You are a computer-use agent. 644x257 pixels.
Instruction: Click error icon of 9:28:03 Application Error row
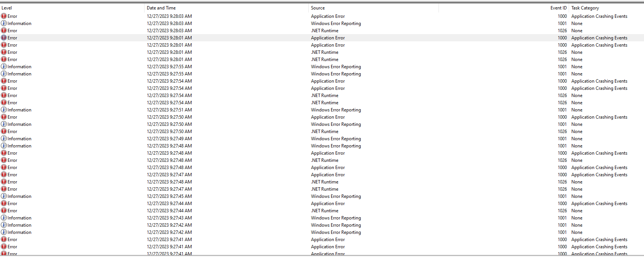pos(4,16)
